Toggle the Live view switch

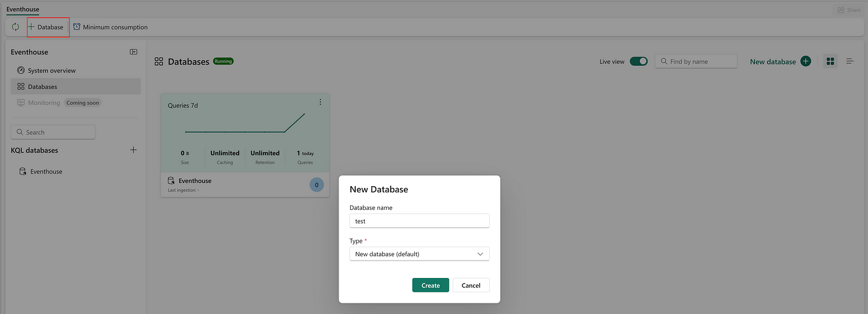(x=639, y=61)
